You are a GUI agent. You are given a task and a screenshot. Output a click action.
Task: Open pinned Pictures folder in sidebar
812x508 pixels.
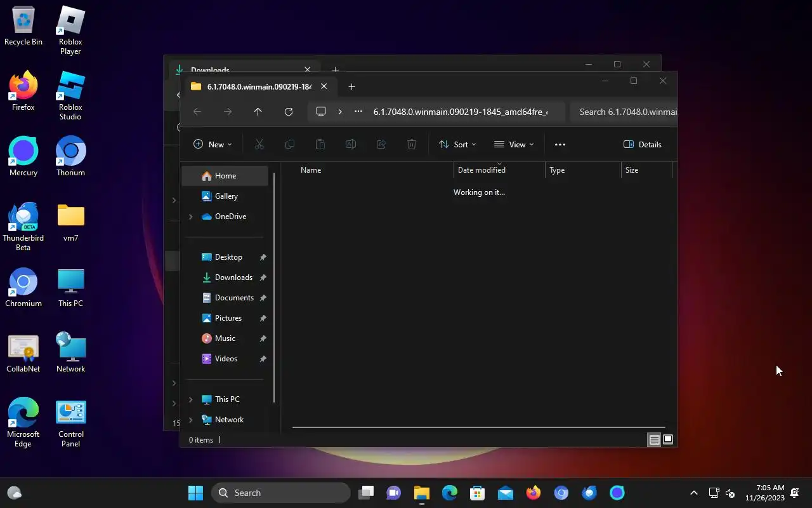click(x=228, y=318)
